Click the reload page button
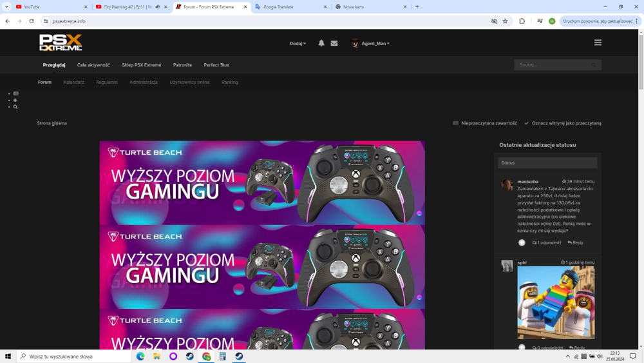644x363 pixels. tap(31, 21)
